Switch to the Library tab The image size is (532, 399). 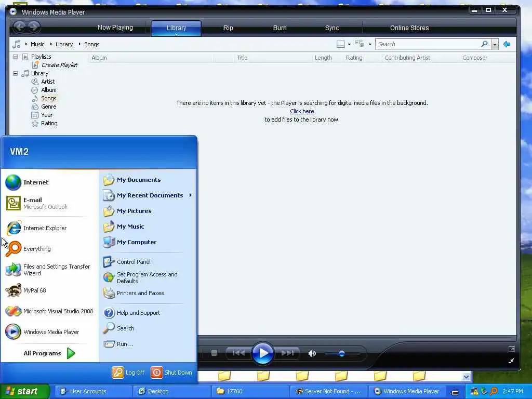tap(176, 28)
